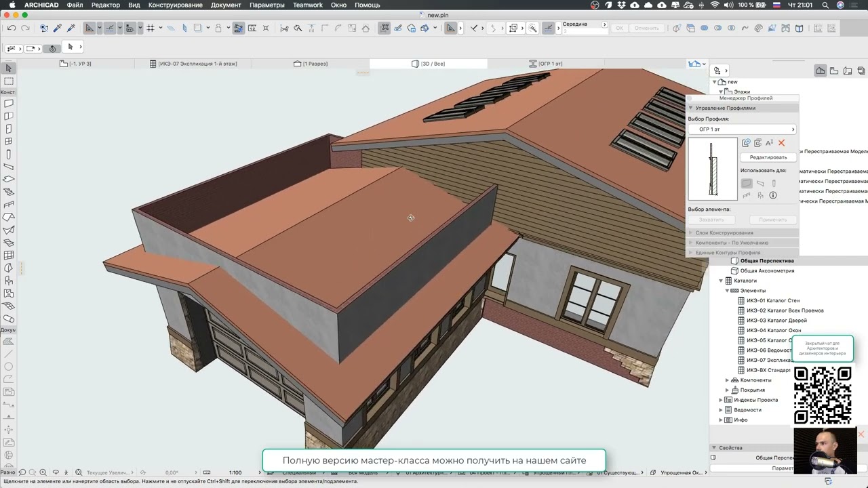
Task: Toggle the suspend groups icon
Action: 384,28
